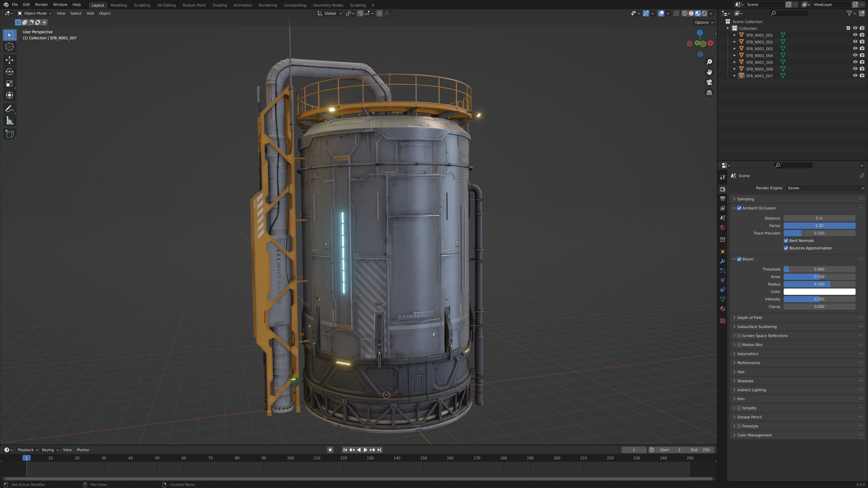Select SFB_N001_004 in outliner
868x488 pixels.
point(759,56)
